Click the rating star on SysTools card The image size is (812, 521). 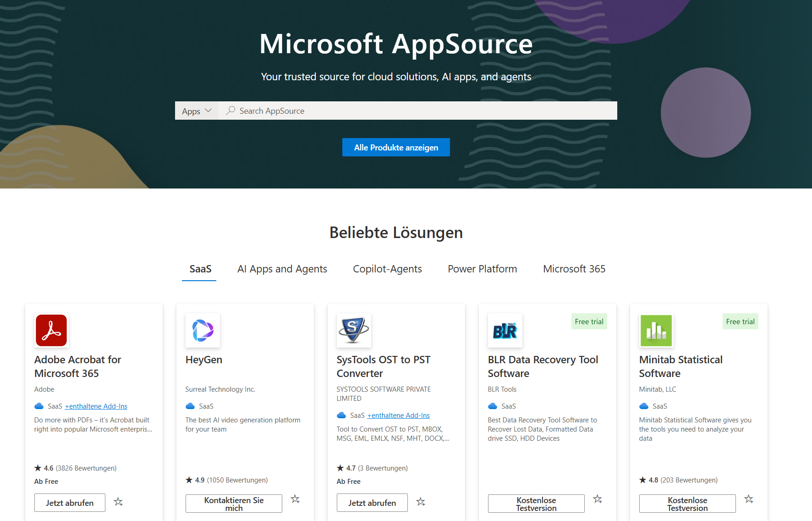click(340, 468)
